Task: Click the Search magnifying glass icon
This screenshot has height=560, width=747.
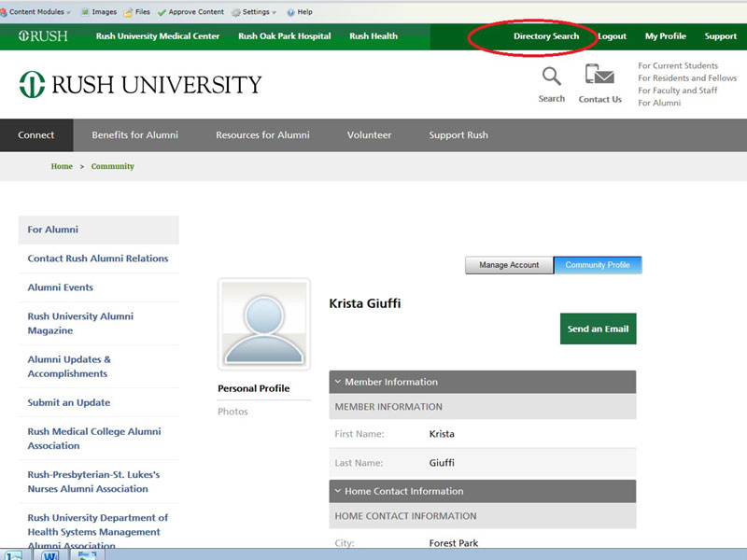Action: tap(551, 77)
